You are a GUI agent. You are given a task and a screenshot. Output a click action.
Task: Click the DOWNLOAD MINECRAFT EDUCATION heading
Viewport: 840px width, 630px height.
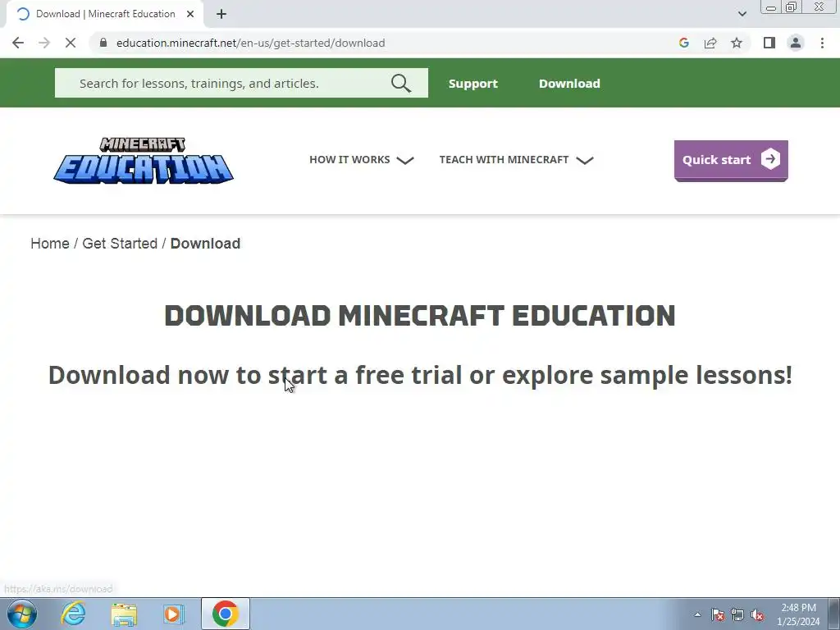[x=419, y=315]
